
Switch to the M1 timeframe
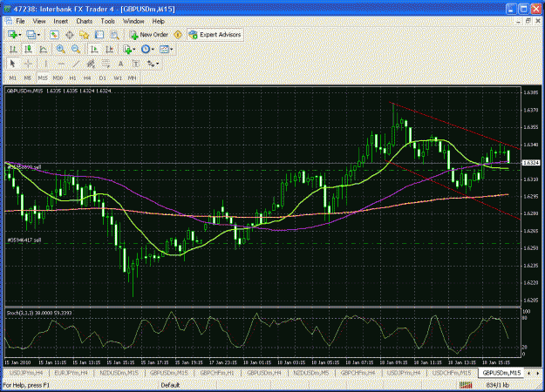pos(13,78)
